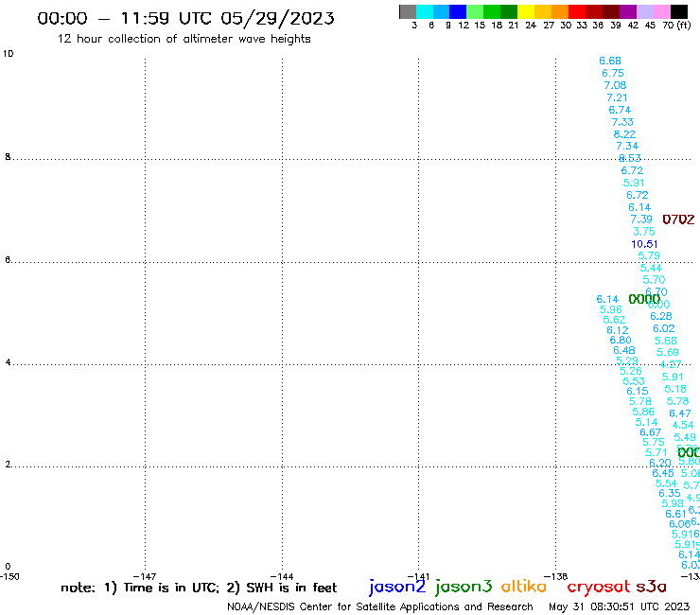Click the wave height value 6.28
The image size is (700, 615).
pyautogui.click(x=661, y=316)
